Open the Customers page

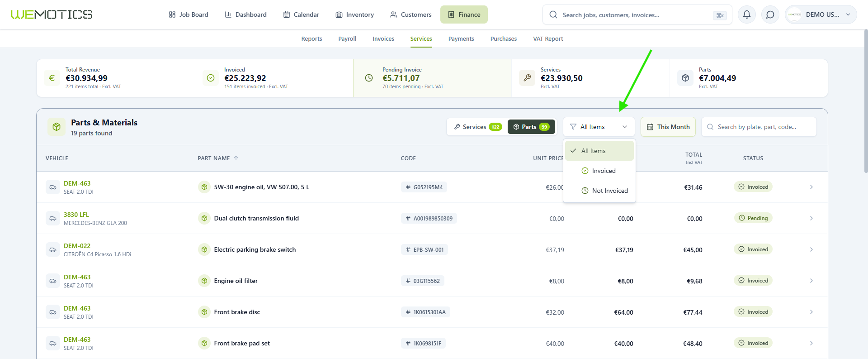pos(411,14)
